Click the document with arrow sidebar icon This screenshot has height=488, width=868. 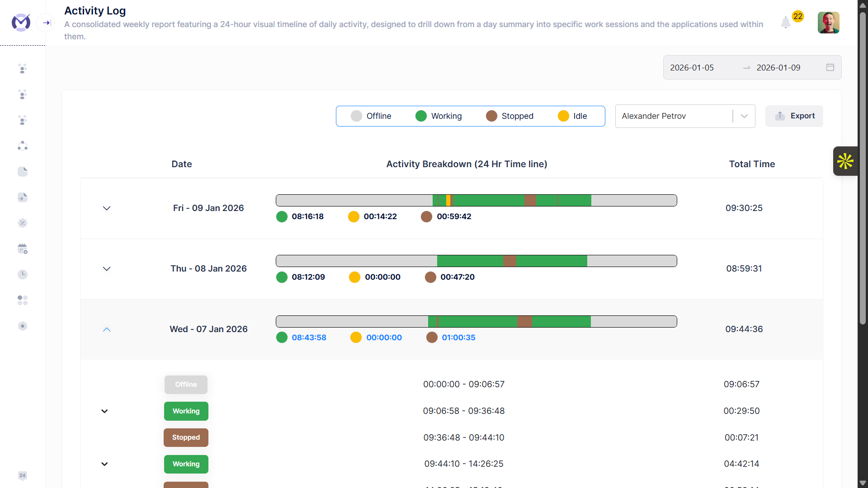tap(23, 197)
